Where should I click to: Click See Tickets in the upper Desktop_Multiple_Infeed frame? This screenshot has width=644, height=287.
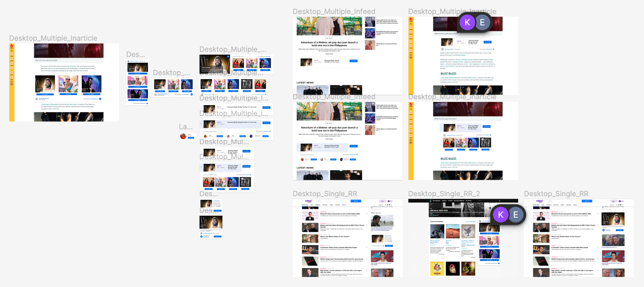tap(354, 61)
